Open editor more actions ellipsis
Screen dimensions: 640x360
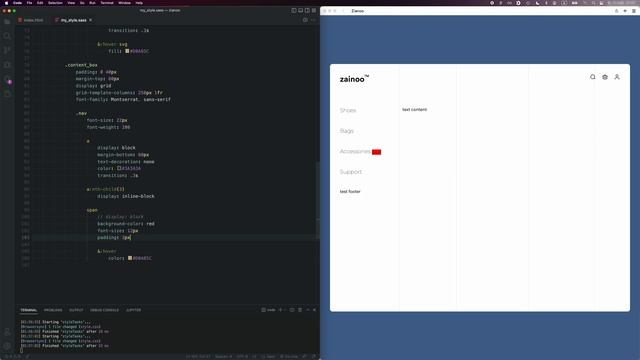pyautogui.click(x=313, y=20)
